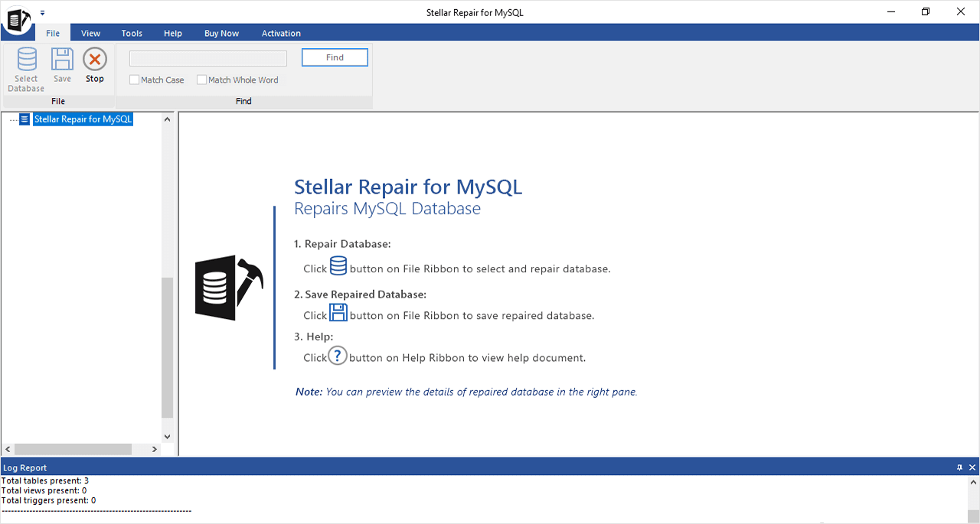The height and width of the screenshot is (524, 980).
Task: Click the tree pane scroll up arrow
Action: [x=168, y=119]
